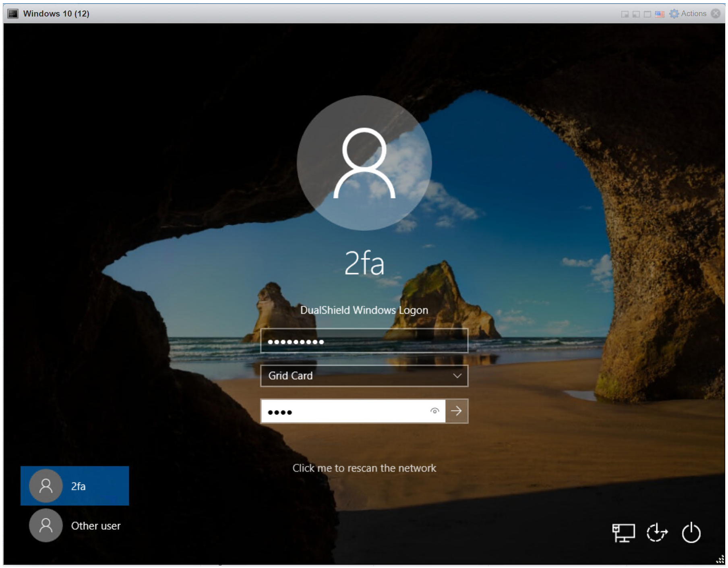
Task: Submit logon with the arrow button
Action: coord(457,411)
